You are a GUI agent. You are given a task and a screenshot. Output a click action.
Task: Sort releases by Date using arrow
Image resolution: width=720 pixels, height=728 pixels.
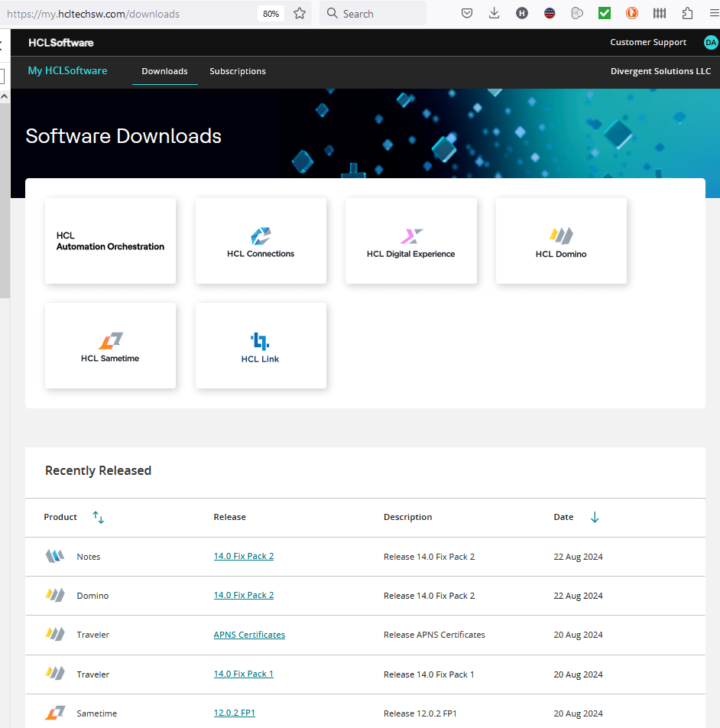(x=595, y=518)
